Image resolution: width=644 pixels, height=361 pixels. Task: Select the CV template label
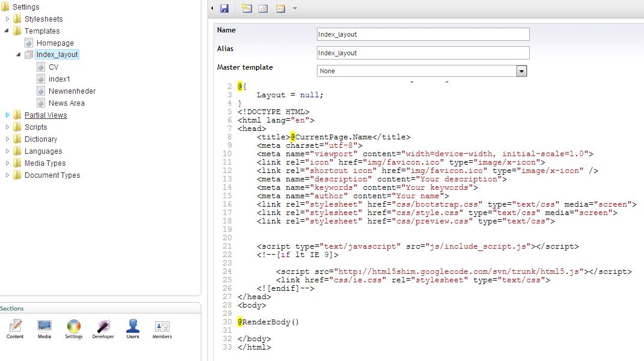[x=54, y=67]
